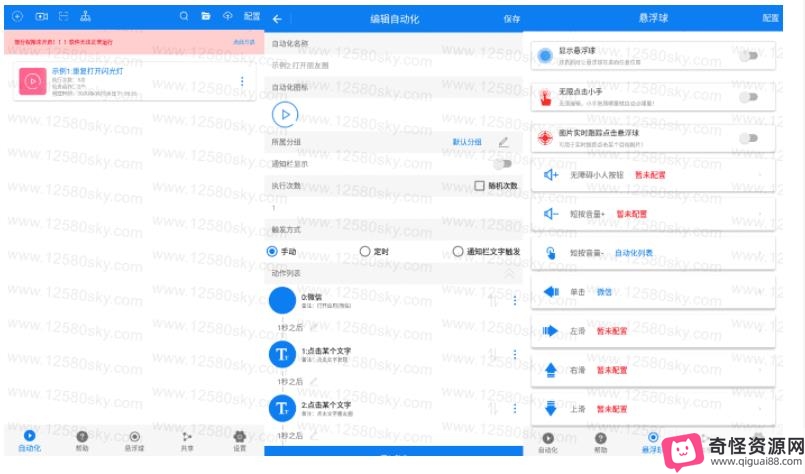Open 示例1:重复打开闪光灯 automation
The image size is (805, 474).
tap(135, 81)
